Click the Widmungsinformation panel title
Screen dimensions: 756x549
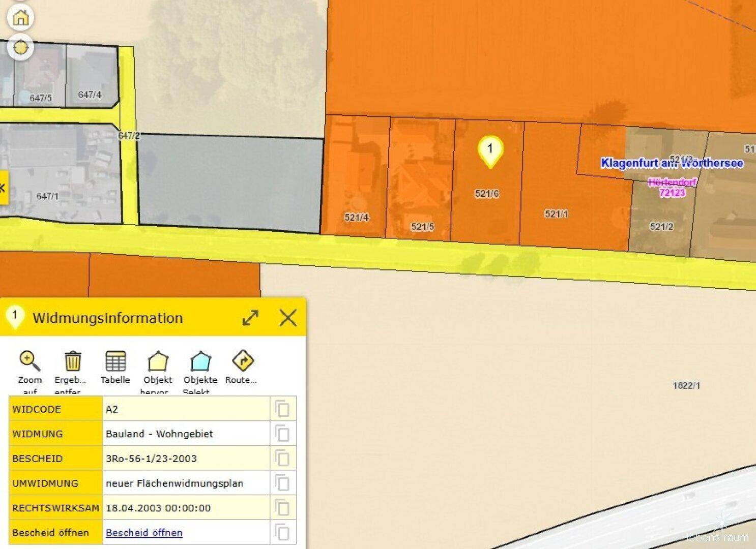pos(108,318)
